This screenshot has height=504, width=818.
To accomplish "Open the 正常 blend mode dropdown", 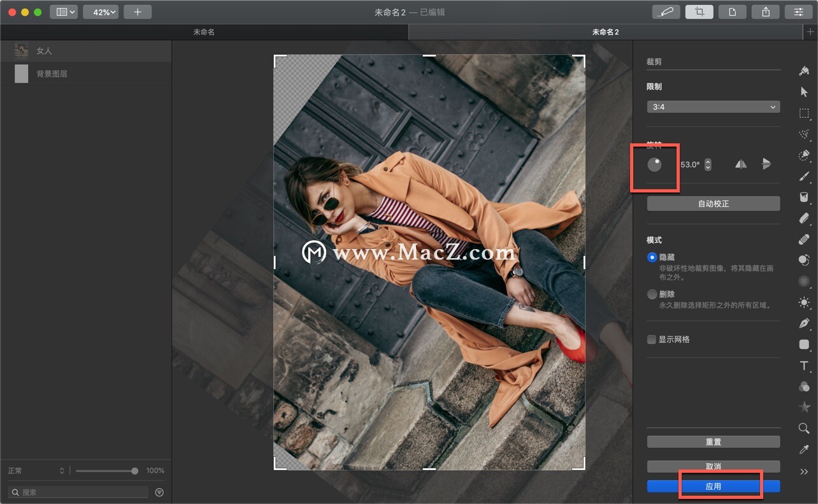I will pyautogui.click(x=36, y=471).
